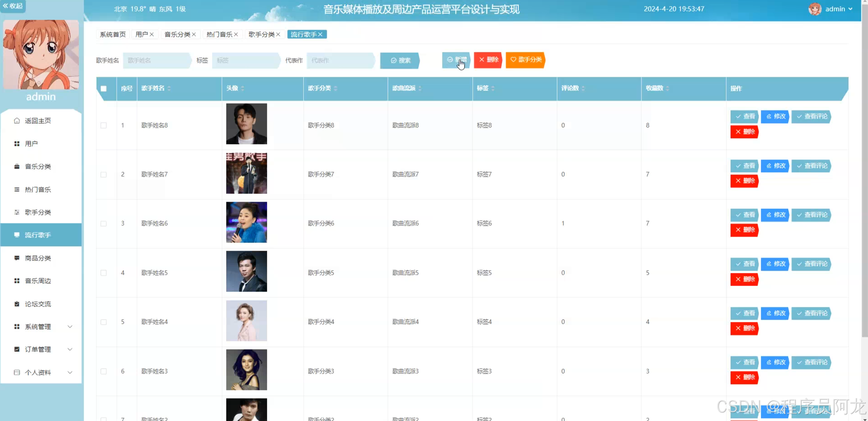The image size is (868, 421).
Task: Click the 音乐分类 sidebar icon
Action: [17, 166]
